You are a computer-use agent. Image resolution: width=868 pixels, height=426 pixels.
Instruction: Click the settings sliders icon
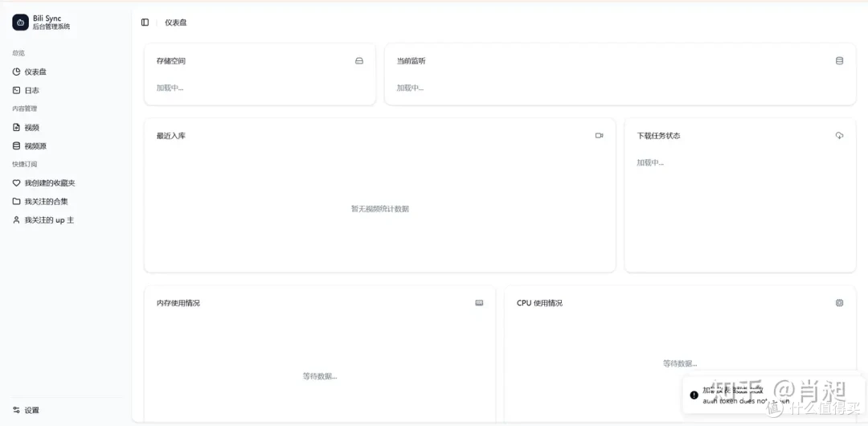pyautogui.click(x=17, y=411)
